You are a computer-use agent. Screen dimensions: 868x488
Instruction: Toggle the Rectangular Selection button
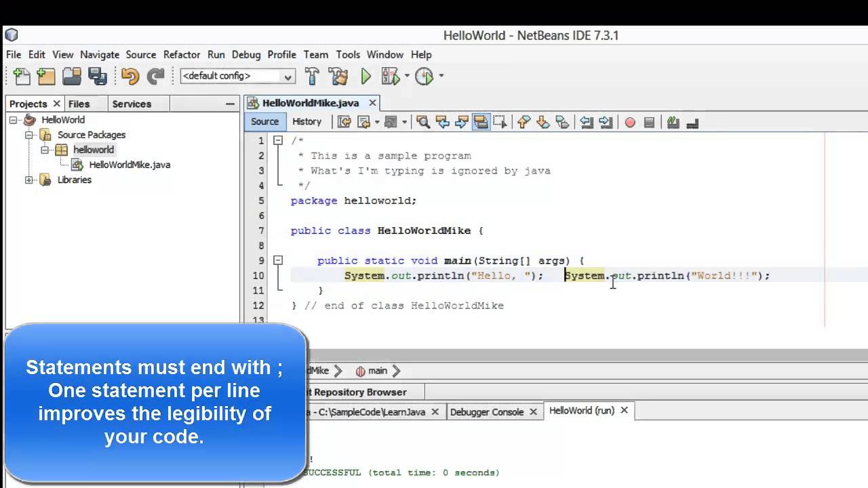[500, 122]
